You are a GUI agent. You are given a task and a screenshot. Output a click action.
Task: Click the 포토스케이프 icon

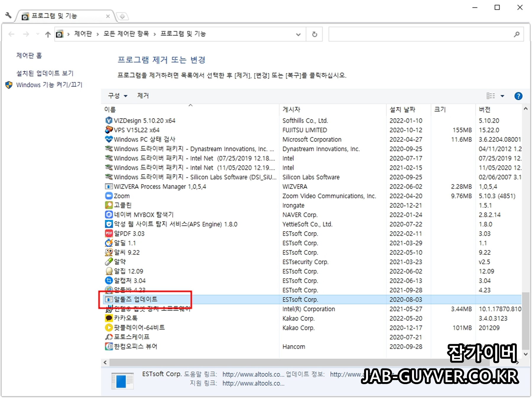tap(109, 337)
